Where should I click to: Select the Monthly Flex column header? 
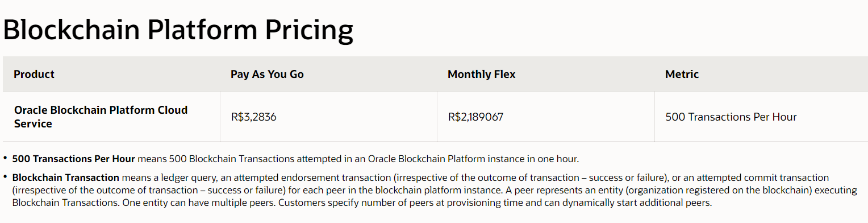[482, 75]
